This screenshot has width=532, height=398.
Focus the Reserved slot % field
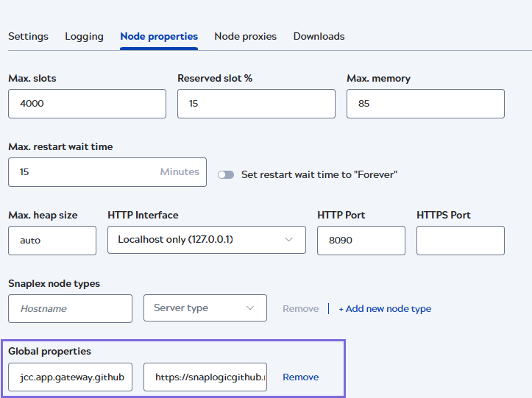[x=256, y=104]
